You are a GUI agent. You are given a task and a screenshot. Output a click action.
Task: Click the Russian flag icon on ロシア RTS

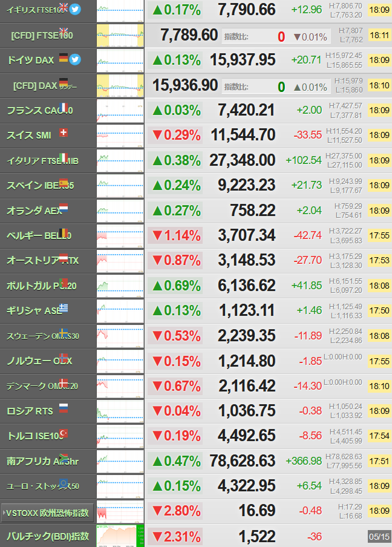64,408
